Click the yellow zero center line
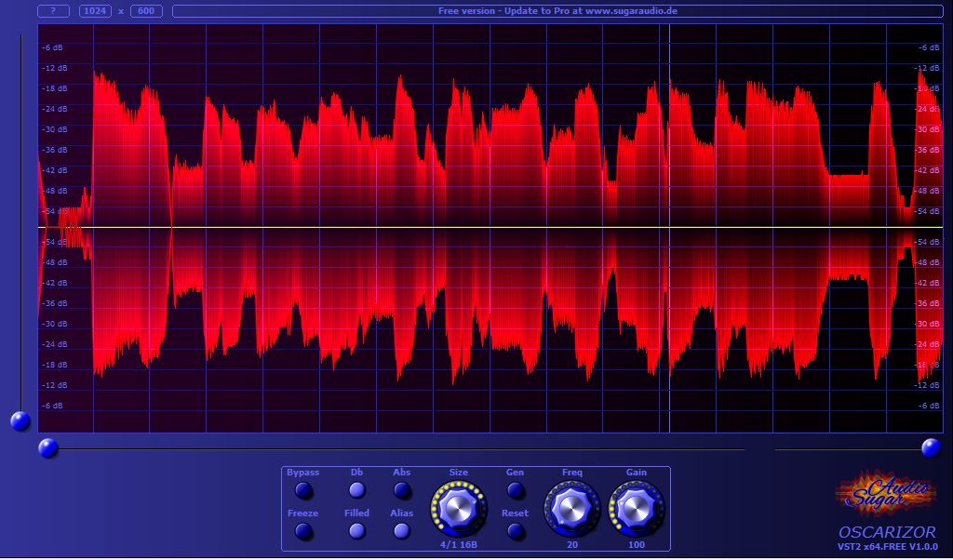This screenshot has width=953, height=560. click(x=490, y=227)
